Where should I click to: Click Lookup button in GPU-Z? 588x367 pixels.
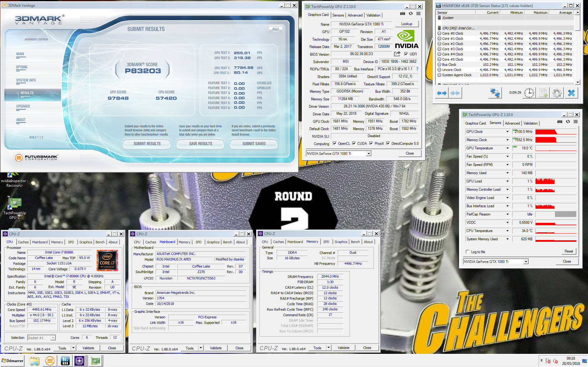pos(407,24)
